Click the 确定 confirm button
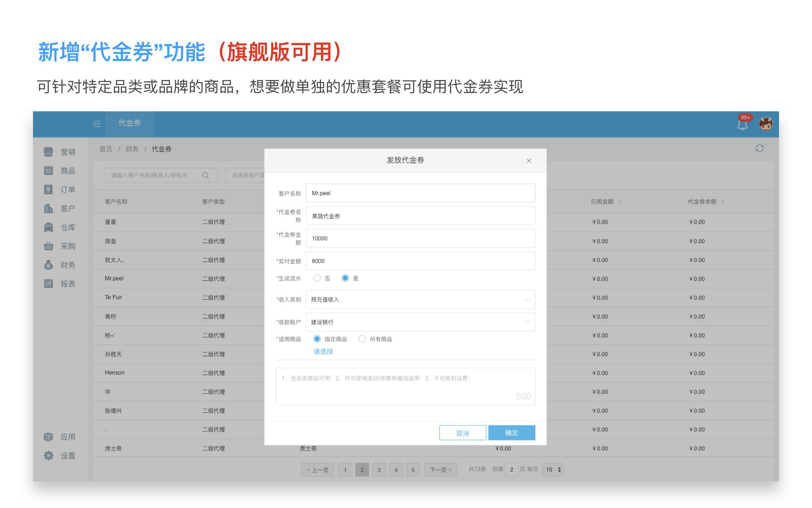 tap(511, 433)
